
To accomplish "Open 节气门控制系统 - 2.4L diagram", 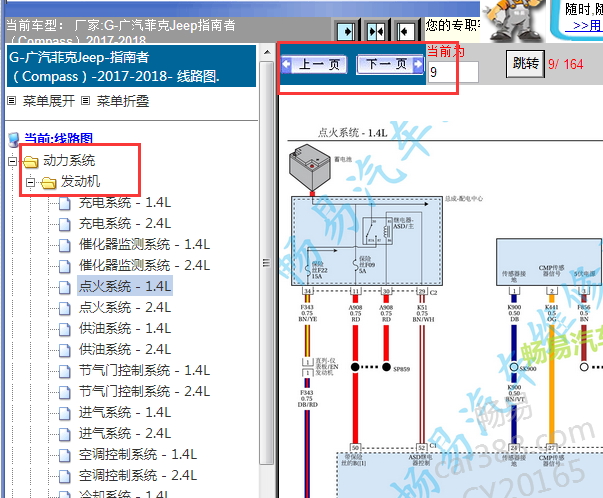I will click(x=145, y=391).
